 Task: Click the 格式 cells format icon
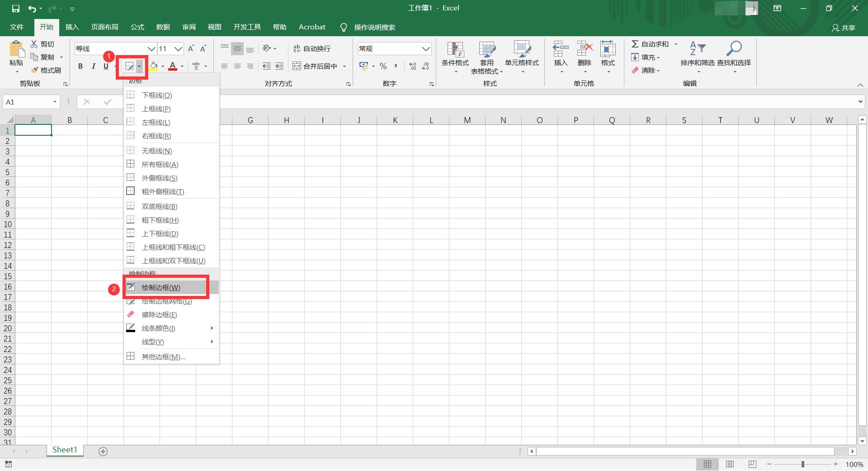point(608,49)
